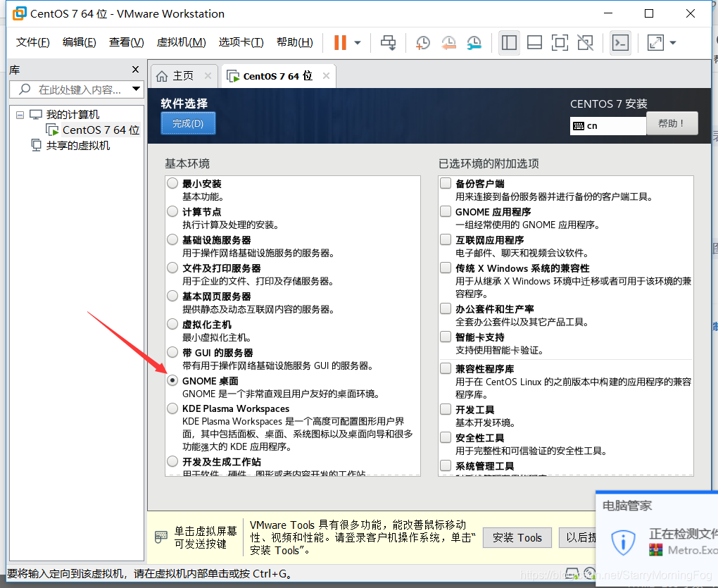Enter full screen mode
Viewport: 718px width, 588px height.
pos(560,42)
